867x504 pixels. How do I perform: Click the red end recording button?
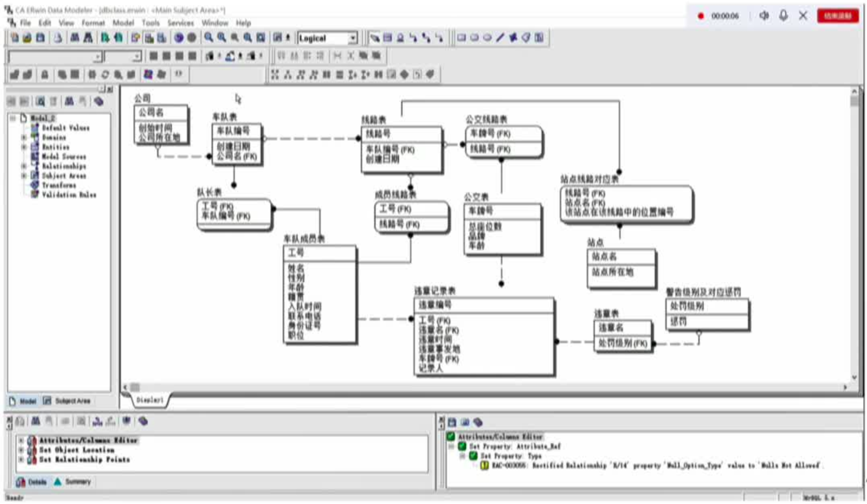tap(837, 16)
